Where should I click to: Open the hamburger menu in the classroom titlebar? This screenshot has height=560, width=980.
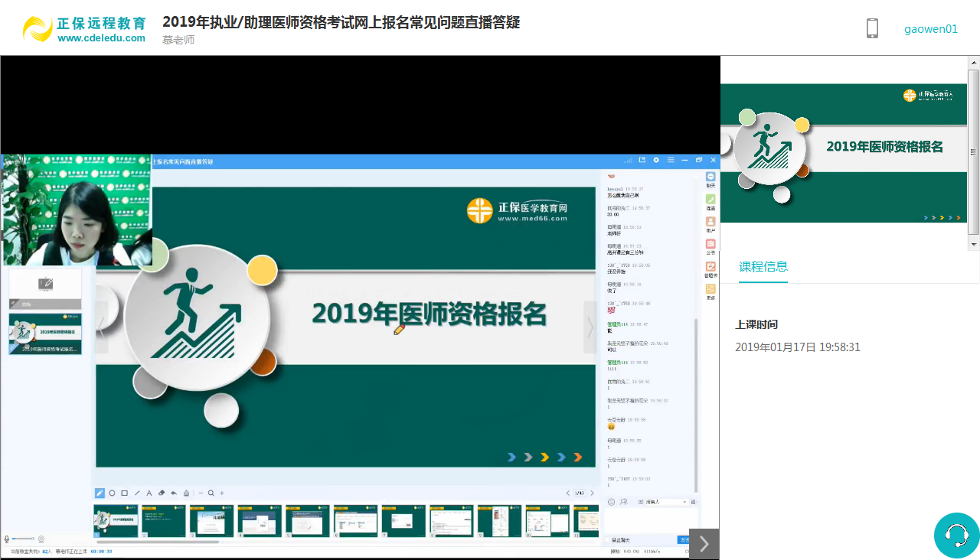tap(671, 160)
